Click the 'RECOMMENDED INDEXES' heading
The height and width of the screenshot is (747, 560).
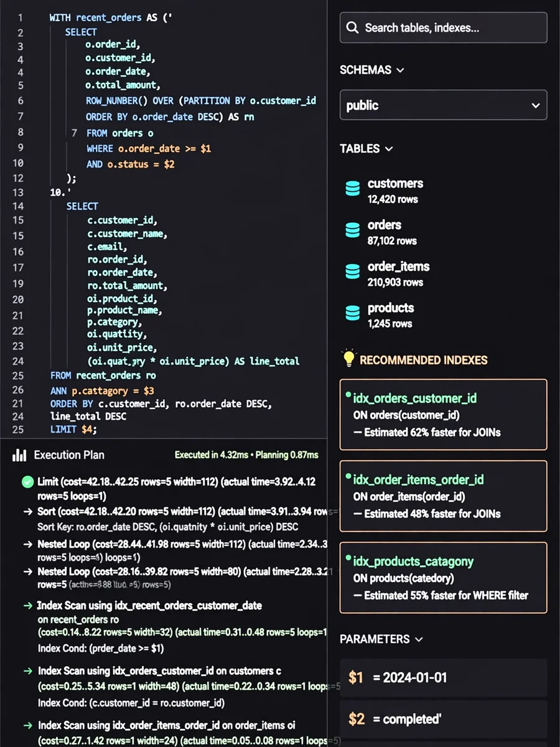click(424, 360)
